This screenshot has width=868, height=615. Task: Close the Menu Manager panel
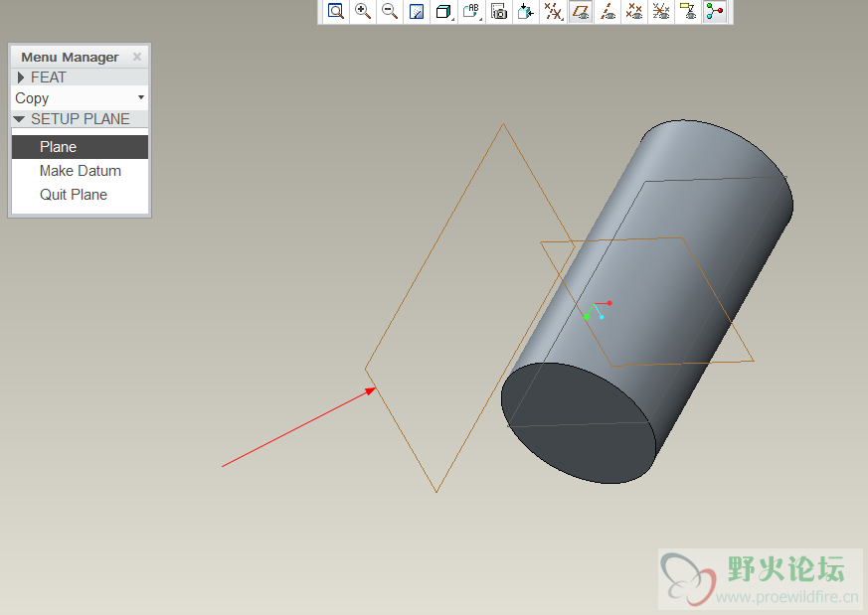[x=137, y=57]
